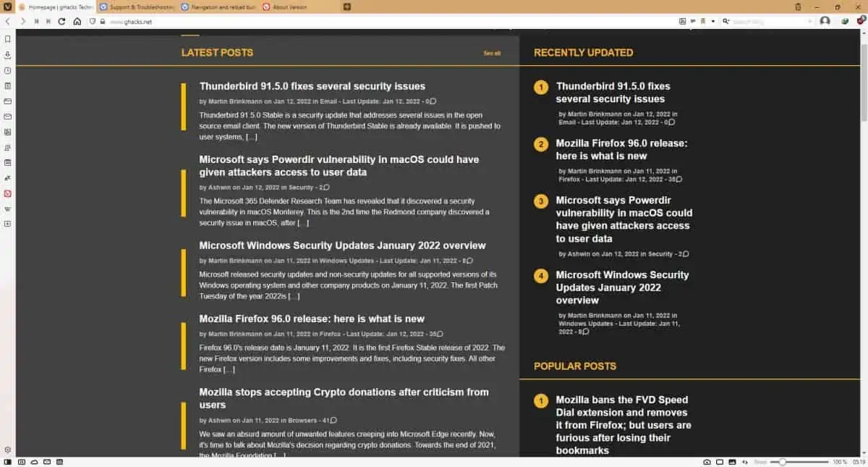Open the closed tabs trash can
868x467 pixels.
click(799, 7)
